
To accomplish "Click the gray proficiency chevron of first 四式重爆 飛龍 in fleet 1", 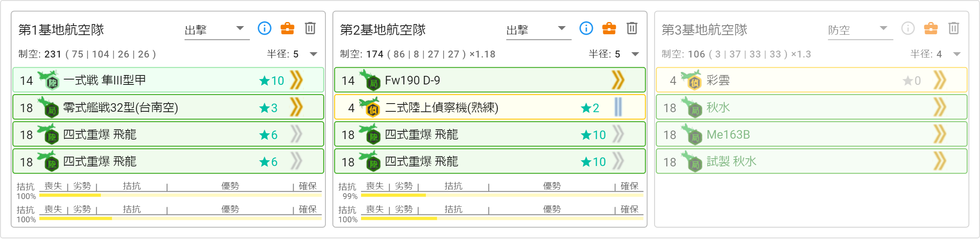I will coord(296,134).
